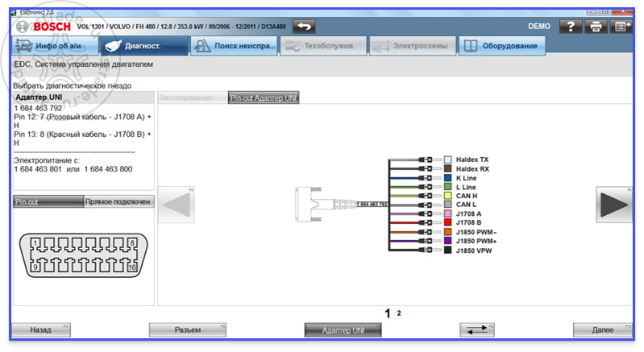Click the J1708 A label
This screenshot has height=352, width=644.
[x=468, y=213]
